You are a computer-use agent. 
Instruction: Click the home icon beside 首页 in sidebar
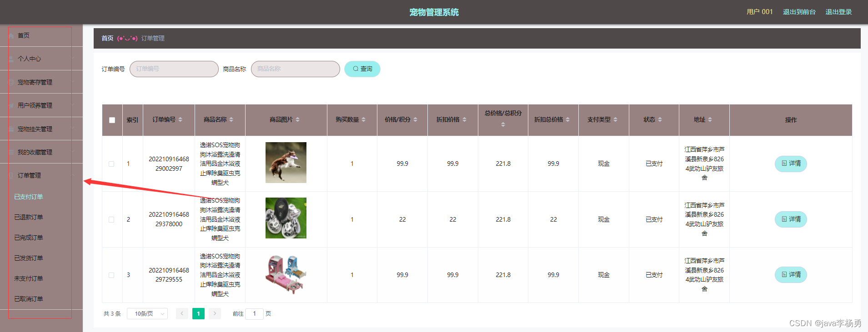[11, 35]
